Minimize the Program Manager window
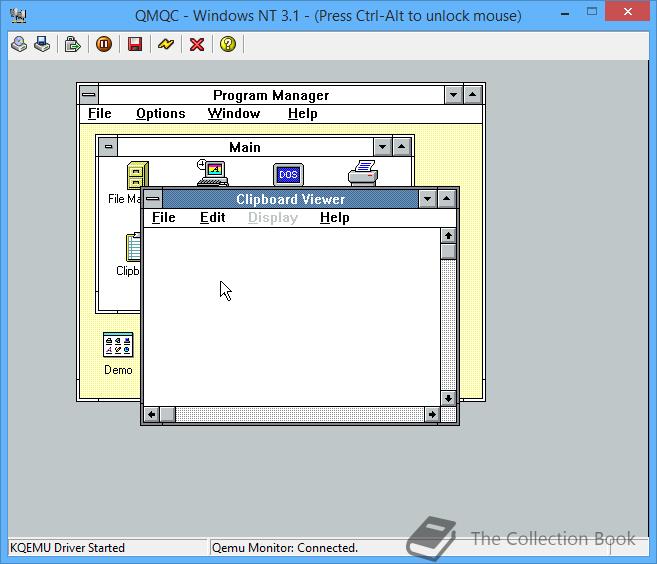The image size is (657, 564). (453, 95)
